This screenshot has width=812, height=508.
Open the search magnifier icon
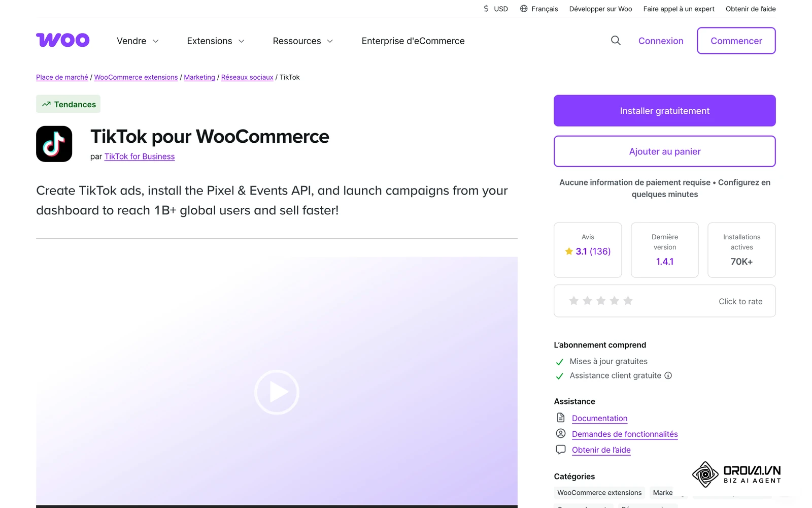(x=616, y=41)
